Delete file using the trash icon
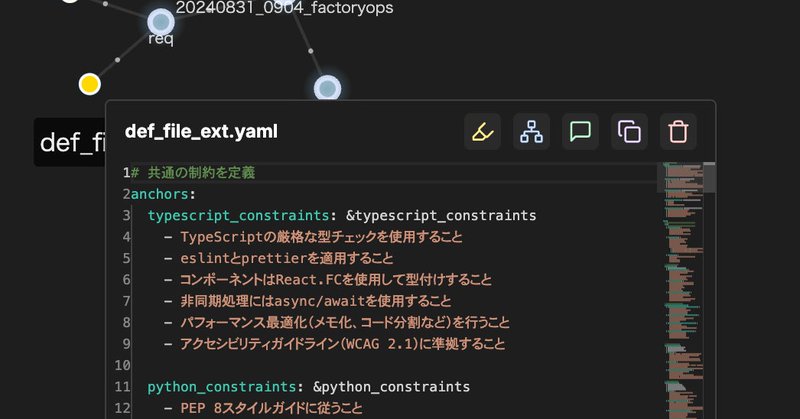The width and height of the screenshot is (800, 419). [x=678, y=132]
